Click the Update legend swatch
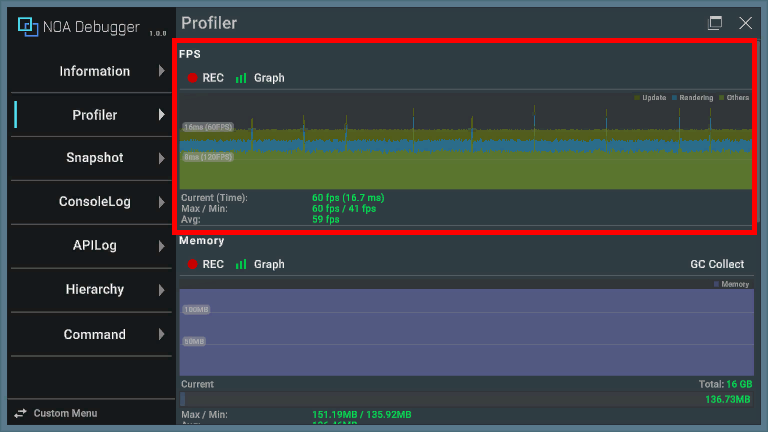768x432 pixels. point(637,98)
